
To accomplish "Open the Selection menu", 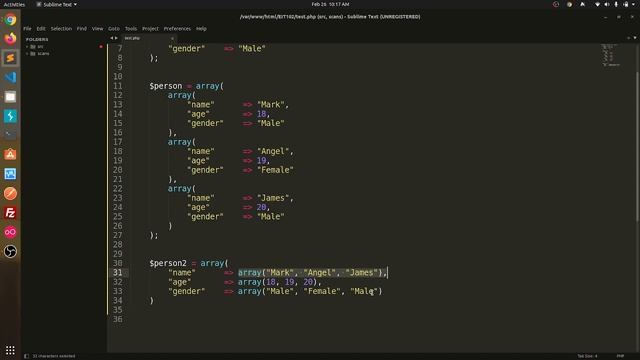I will click(61, 29).
